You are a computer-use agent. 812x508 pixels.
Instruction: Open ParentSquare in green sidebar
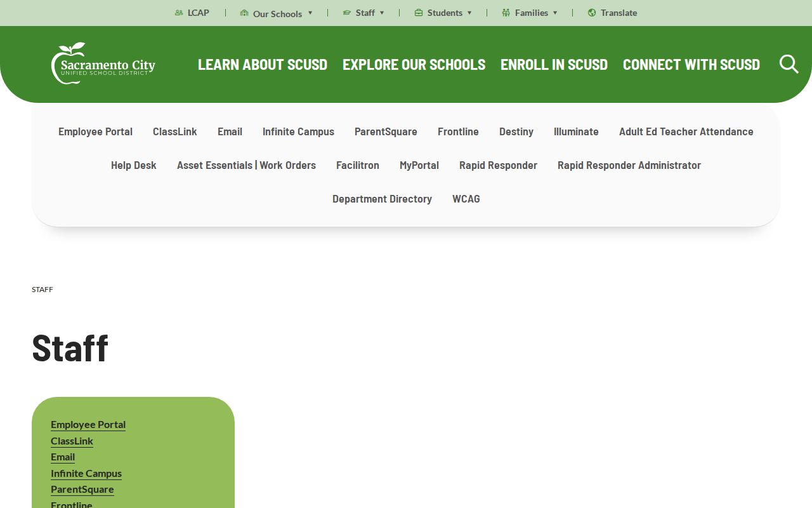coord(82,489)
